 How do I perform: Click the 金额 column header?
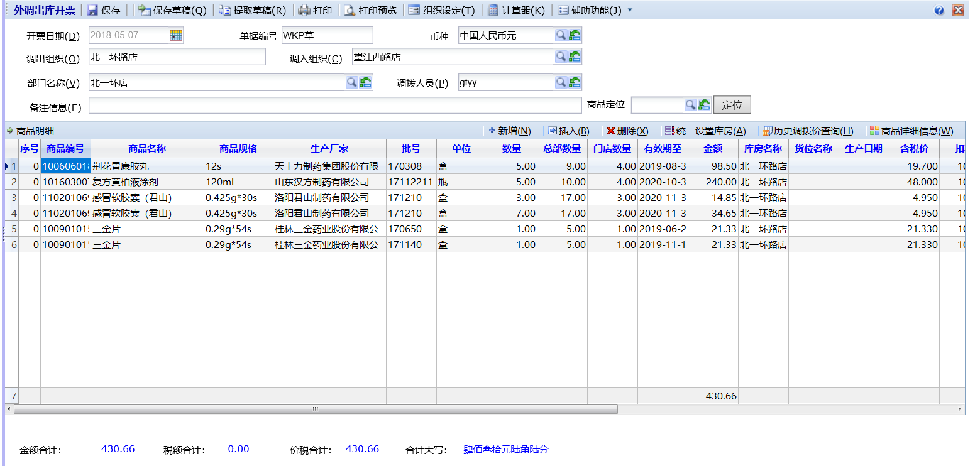(x=713, y=149)
